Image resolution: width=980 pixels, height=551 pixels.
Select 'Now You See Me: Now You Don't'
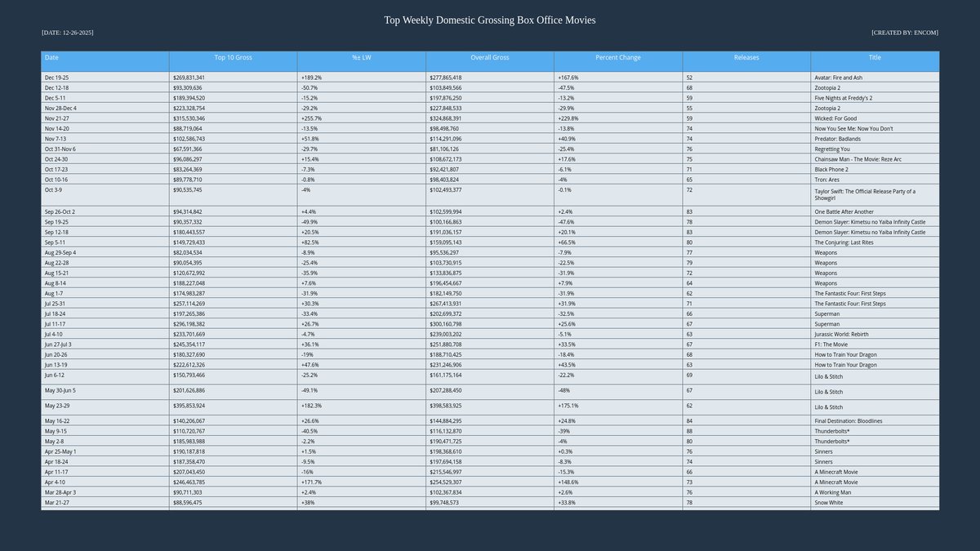[875, 128]
